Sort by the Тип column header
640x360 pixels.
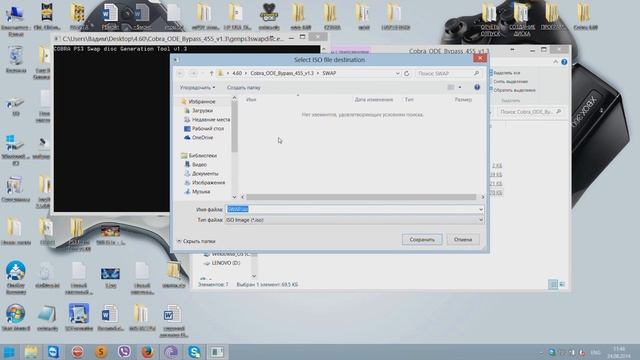(x=409, y=99)
